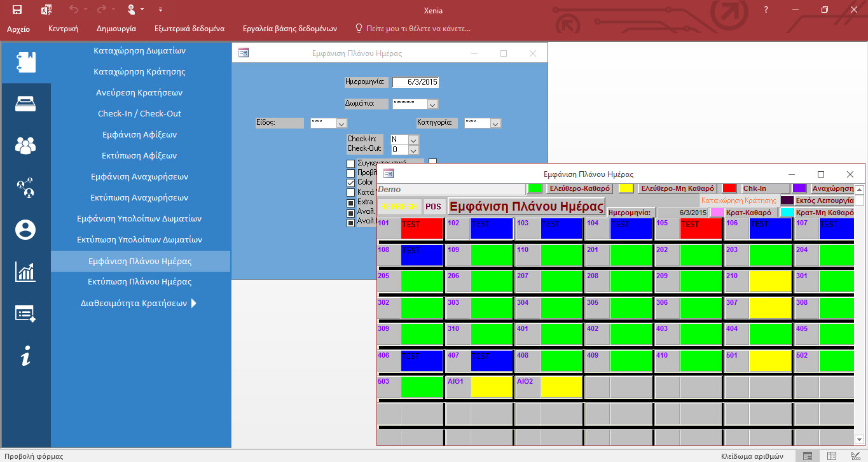Uncheck the Color checkbox
This screenshot has height=462, width=868.
350,183
